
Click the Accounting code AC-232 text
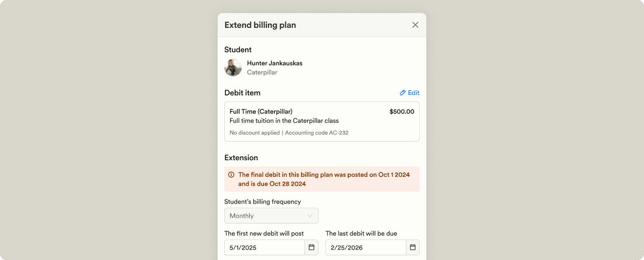pos(317,133)
